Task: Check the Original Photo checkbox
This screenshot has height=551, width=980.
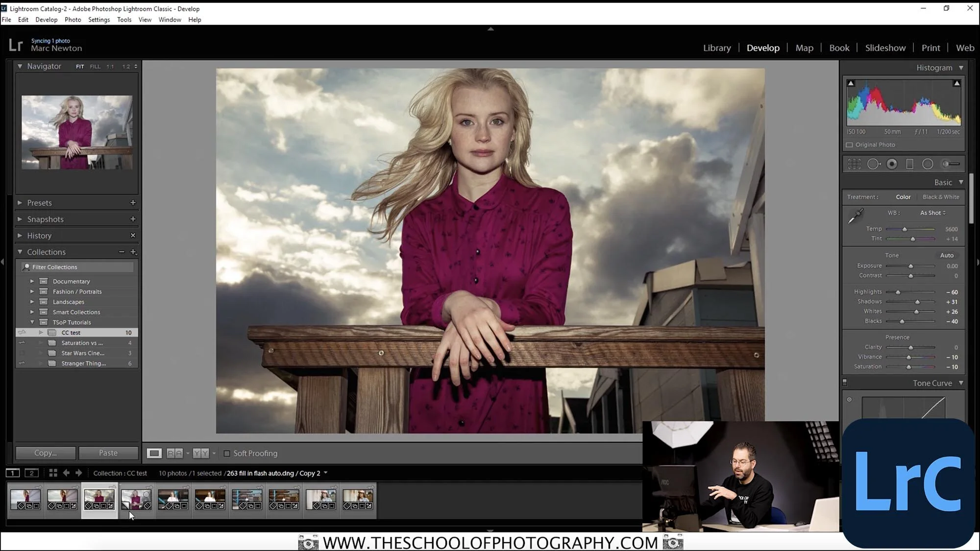Action: click(x=850, y=145)
